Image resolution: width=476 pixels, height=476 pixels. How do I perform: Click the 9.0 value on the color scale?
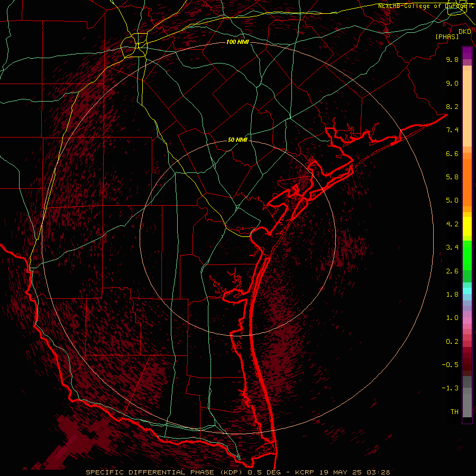452,83
